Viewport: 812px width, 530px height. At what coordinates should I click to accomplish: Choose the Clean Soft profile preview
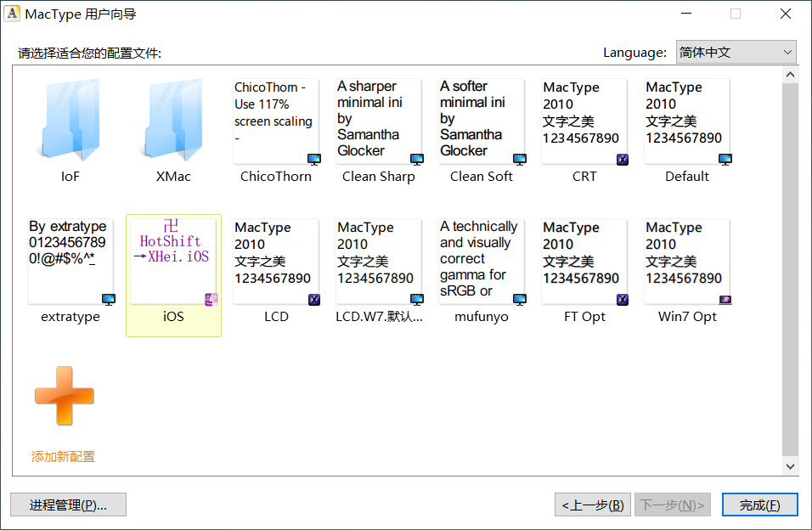(x=482, y=121)
